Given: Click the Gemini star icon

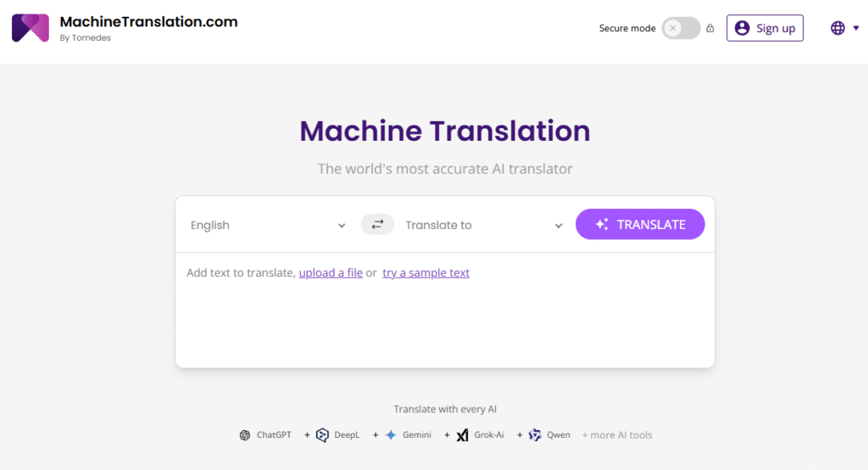Looking at the screenshot, I should pos(391,435).
